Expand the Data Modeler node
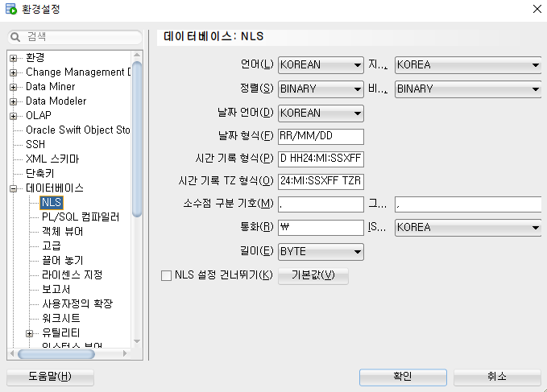547x392 pixels. pos(13,101)
